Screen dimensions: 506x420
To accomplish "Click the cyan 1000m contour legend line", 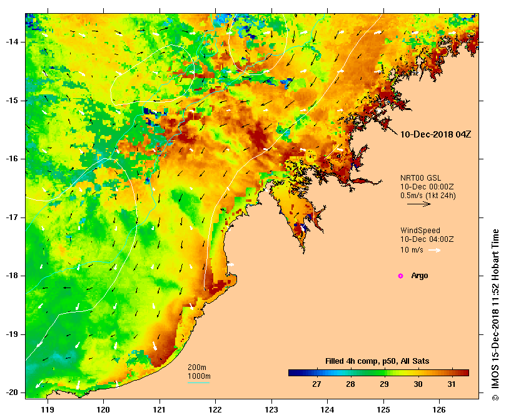I will tap(198, 383).
